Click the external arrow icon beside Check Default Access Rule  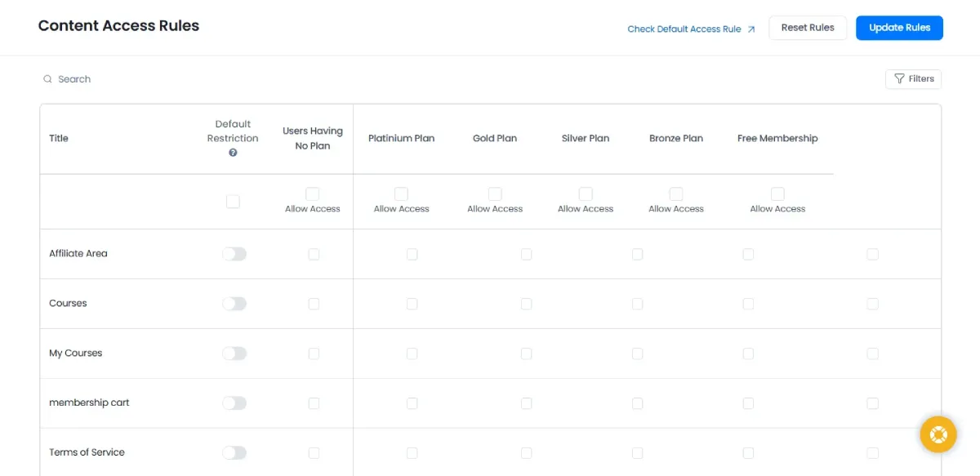(751, 29)
